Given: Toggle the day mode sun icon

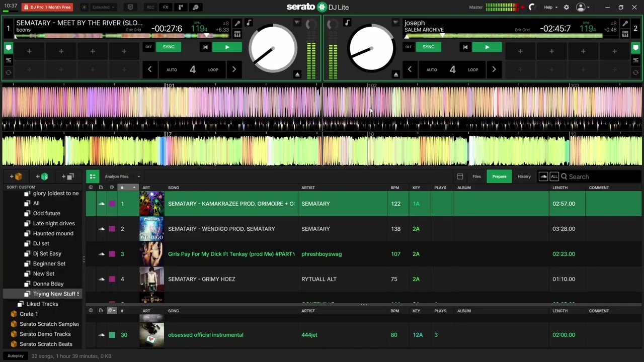Looking at the screenshot, I should click(x=84, y=8).
